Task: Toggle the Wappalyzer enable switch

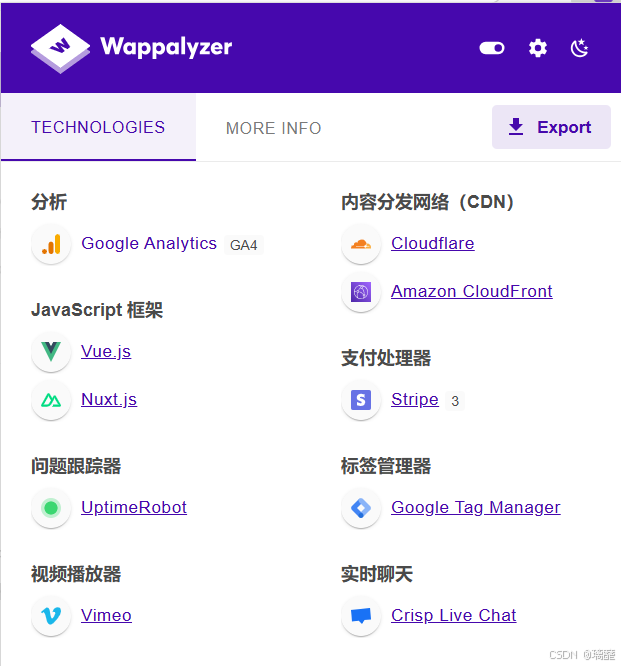Action: (x=492, y=48)
